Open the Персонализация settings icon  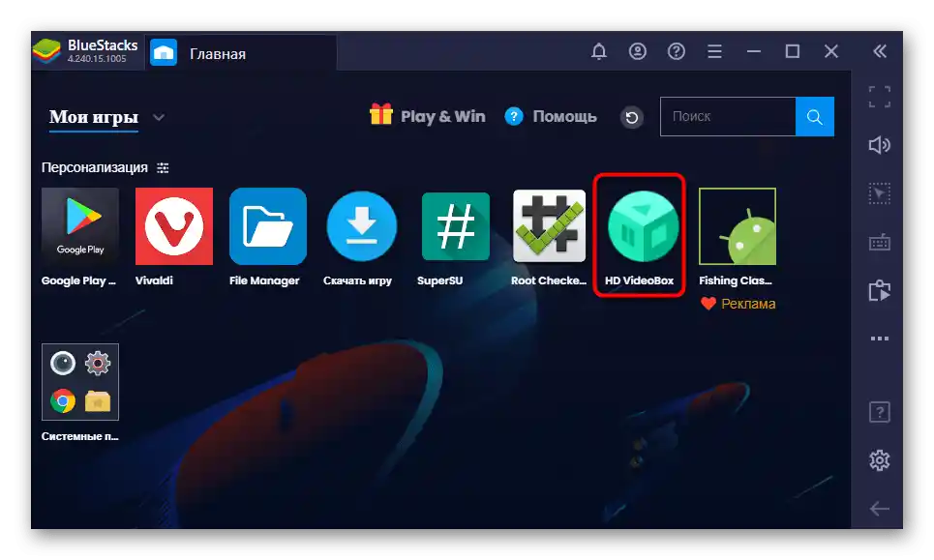(x=163, y=168)
